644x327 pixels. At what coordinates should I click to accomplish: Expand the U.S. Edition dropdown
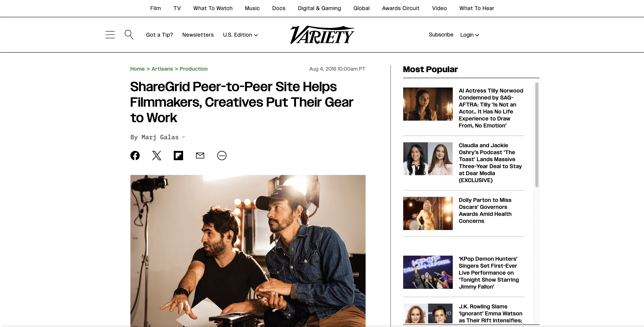[x=240, y=35]
